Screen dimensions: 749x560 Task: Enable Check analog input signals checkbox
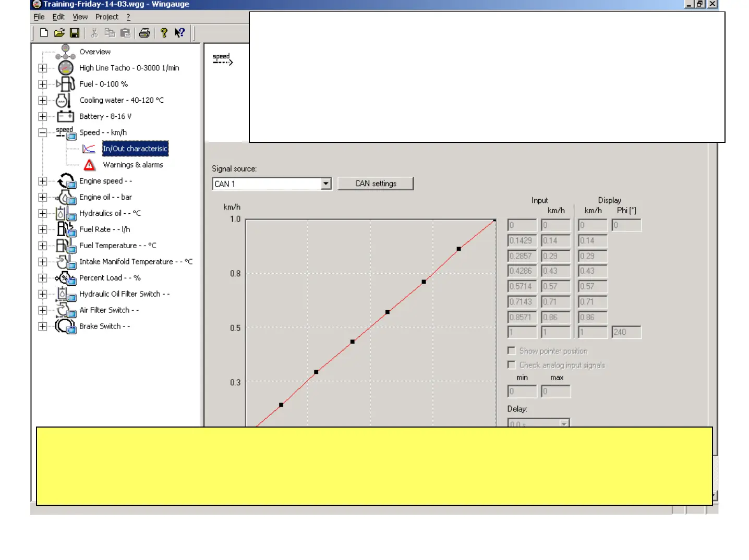pos(511,365)
